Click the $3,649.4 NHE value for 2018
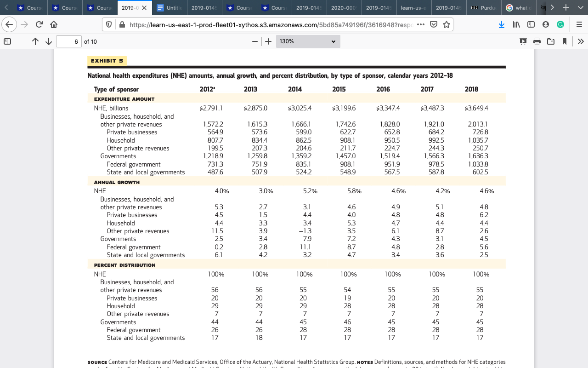The image size is (588, 368). coord(476,108)
